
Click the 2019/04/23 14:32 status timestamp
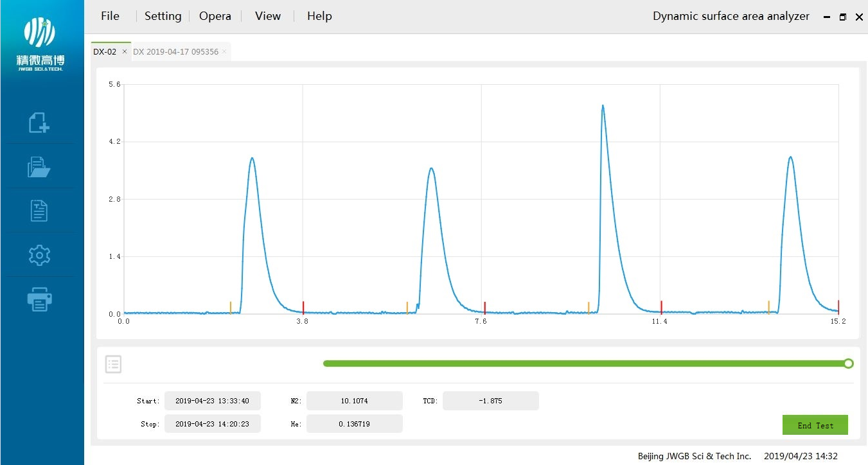point(801,456)
